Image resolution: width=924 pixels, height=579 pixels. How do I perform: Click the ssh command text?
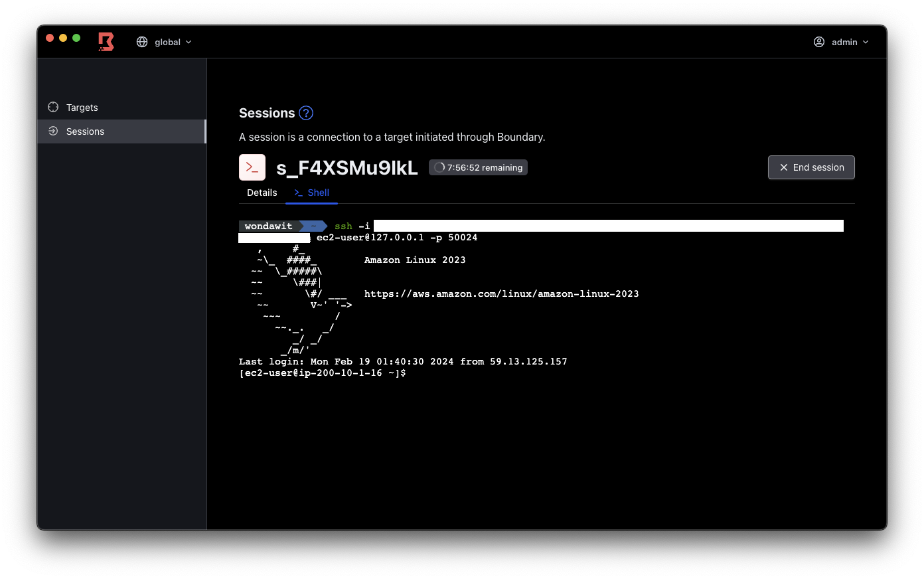click(x=343, y=226)
